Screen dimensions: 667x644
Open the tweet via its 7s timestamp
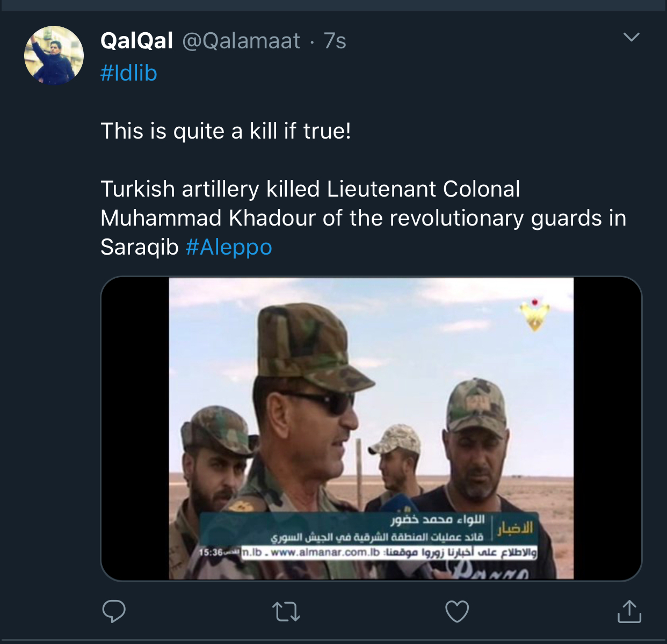tap(335, 41)
